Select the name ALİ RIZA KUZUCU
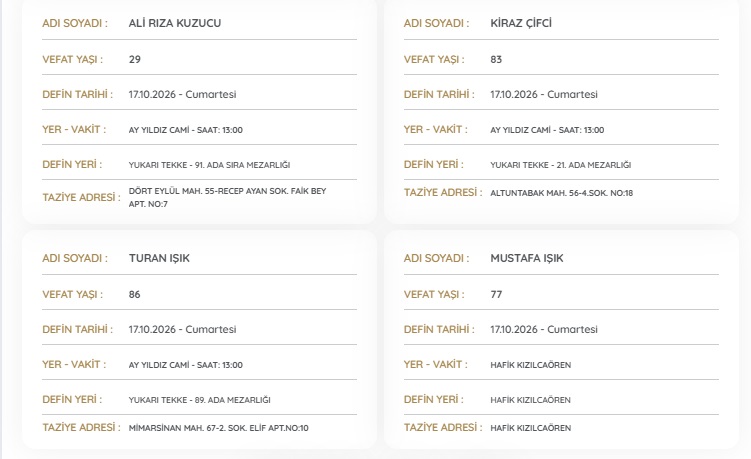Image resolution: width=751 pixels, height=459 pixels. (x=175, y=23)
